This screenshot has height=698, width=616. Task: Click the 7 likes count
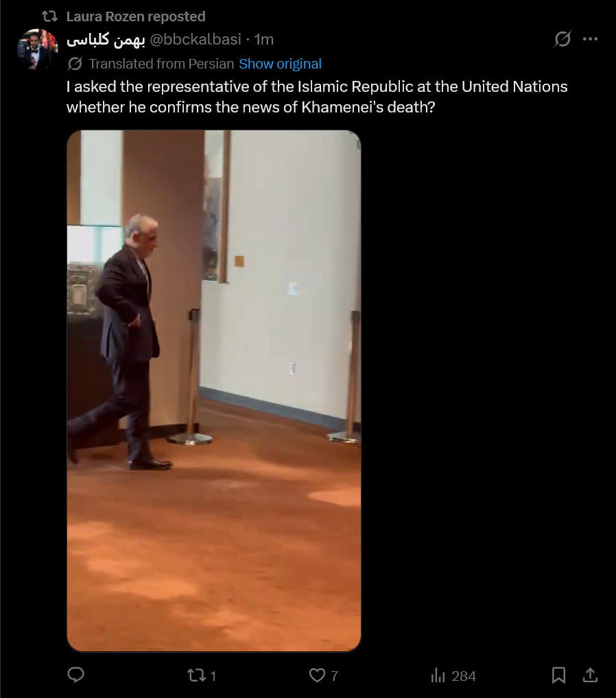[x=334, y=676]
